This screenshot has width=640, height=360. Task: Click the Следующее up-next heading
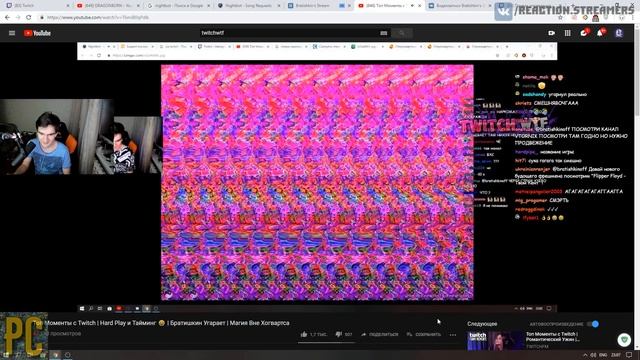pyautogui.click(x=482, y=324)
